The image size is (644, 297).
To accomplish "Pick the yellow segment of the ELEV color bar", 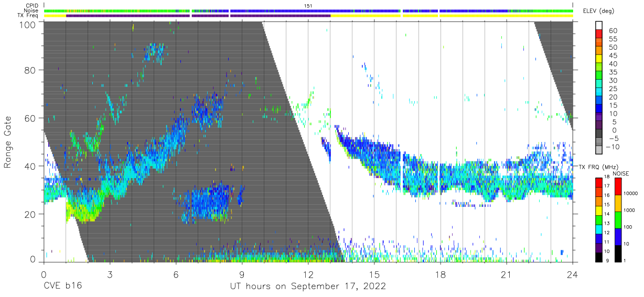I will tap(599, 58).
